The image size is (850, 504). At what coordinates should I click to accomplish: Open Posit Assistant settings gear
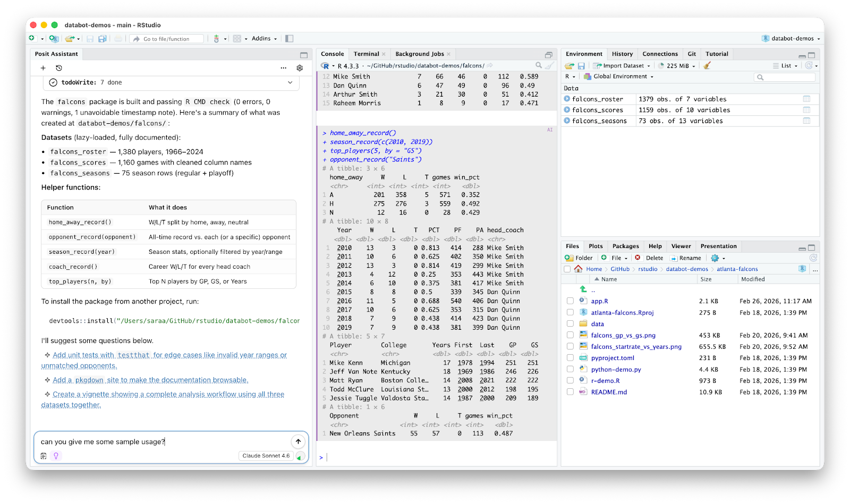[x=300, y=68]
